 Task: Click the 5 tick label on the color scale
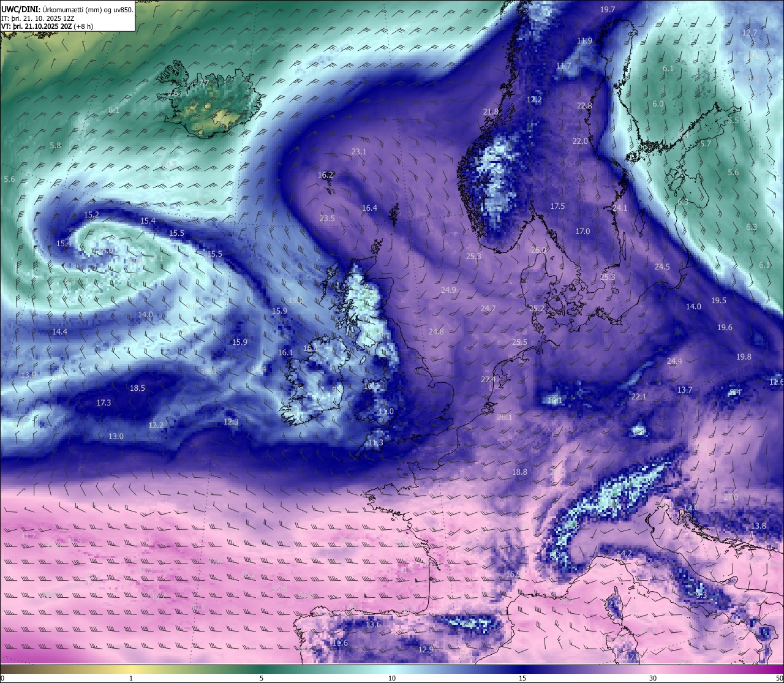point(262,678)
